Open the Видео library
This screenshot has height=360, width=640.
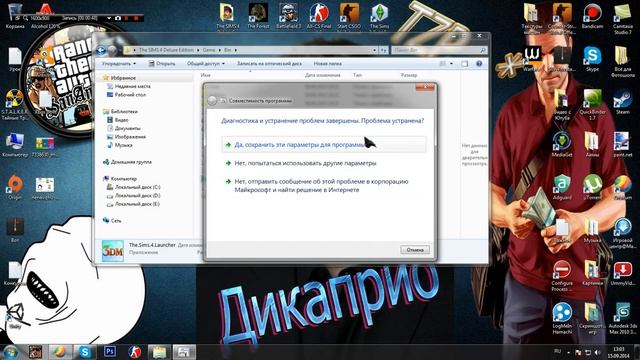[118, 120]
